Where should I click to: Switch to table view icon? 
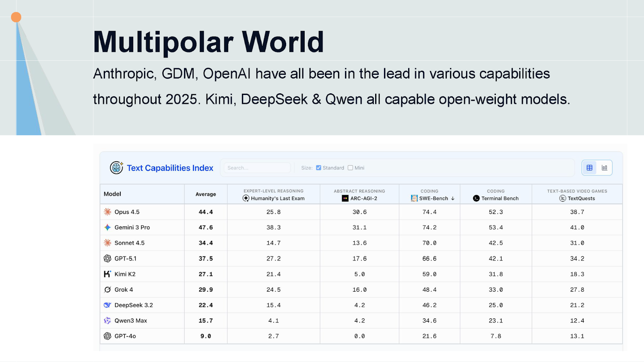point(590,168)
